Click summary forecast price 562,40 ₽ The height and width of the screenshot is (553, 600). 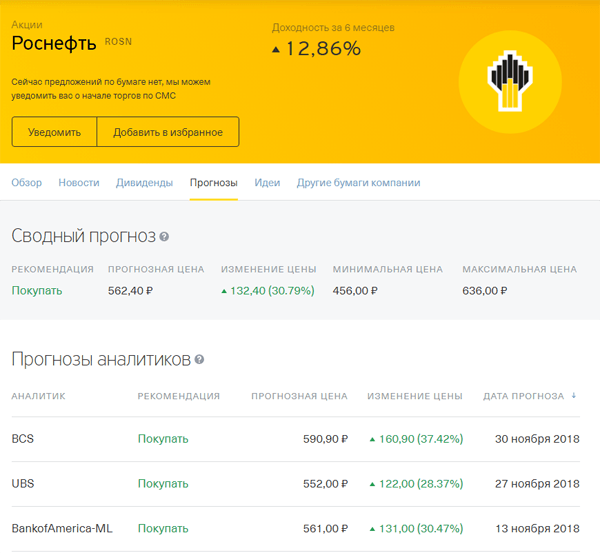click(x=130, y=290)
